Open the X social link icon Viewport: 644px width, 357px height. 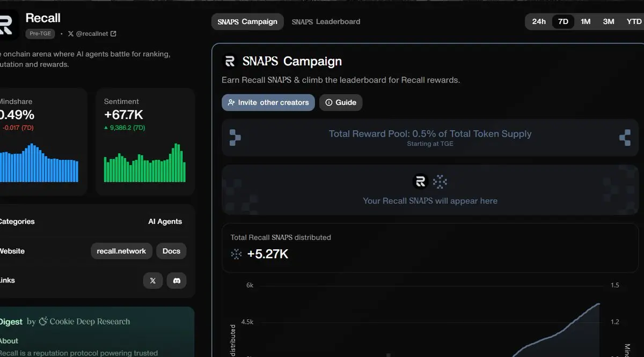153,280
